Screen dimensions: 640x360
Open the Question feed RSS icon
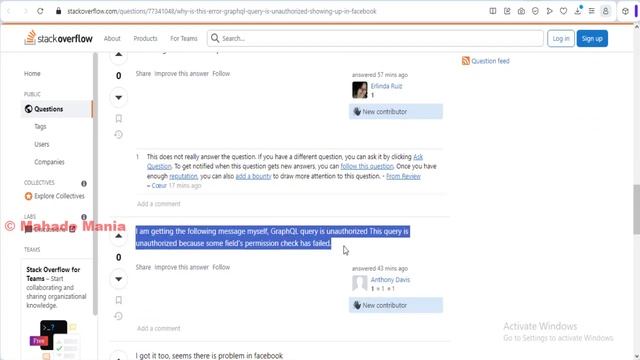point(466,61)
